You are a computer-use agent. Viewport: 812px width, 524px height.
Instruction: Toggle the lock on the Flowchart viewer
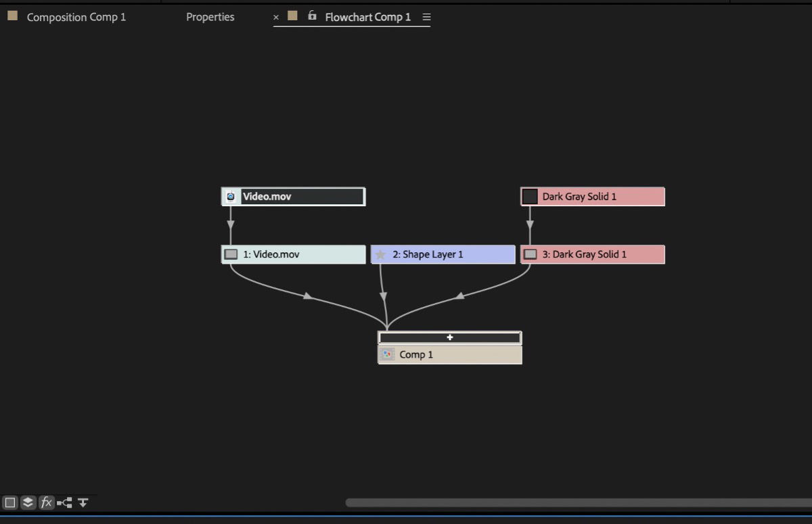(311, 16)
